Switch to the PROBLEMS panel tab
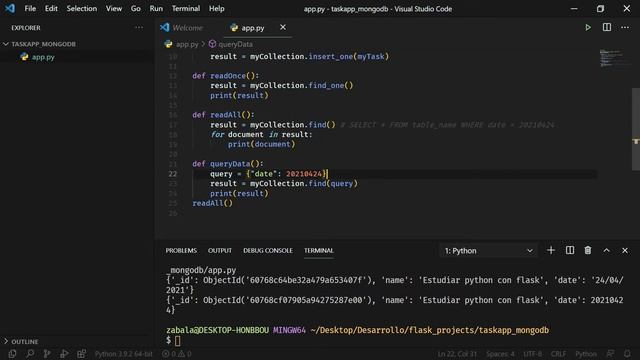The width and height of the screenshot is (640, 360). (181, 250)
